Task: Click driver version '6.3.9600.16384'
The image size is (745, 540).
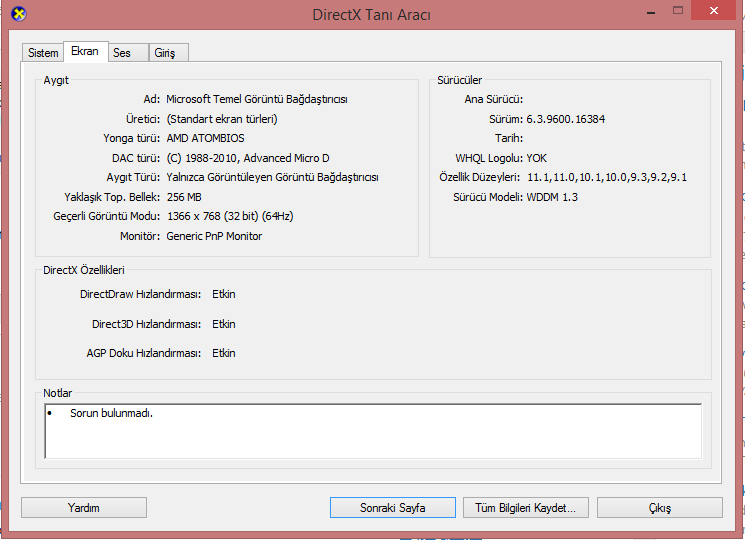Action: [565, 119]
